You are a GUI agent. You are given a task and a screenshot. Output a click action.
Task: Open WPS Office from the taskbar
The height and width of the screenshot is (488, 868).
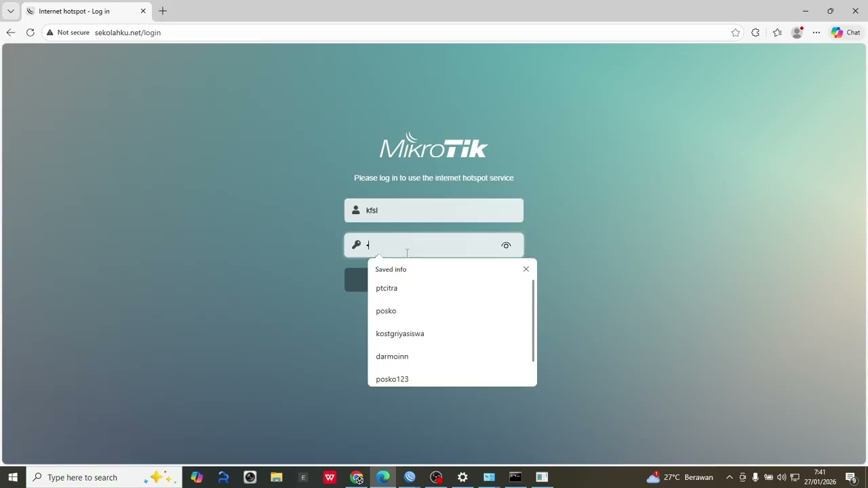click(330, 477)
